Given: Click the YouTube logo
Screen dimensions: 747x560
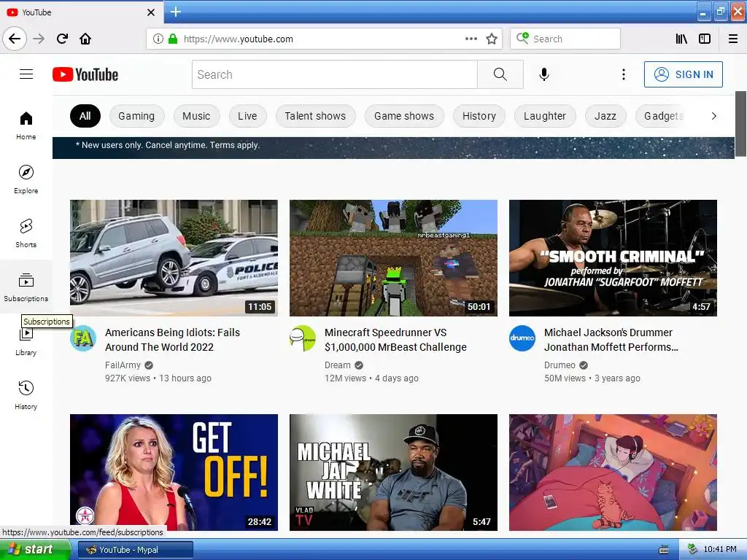Looking at the screenshot, I should click(85, 74).
